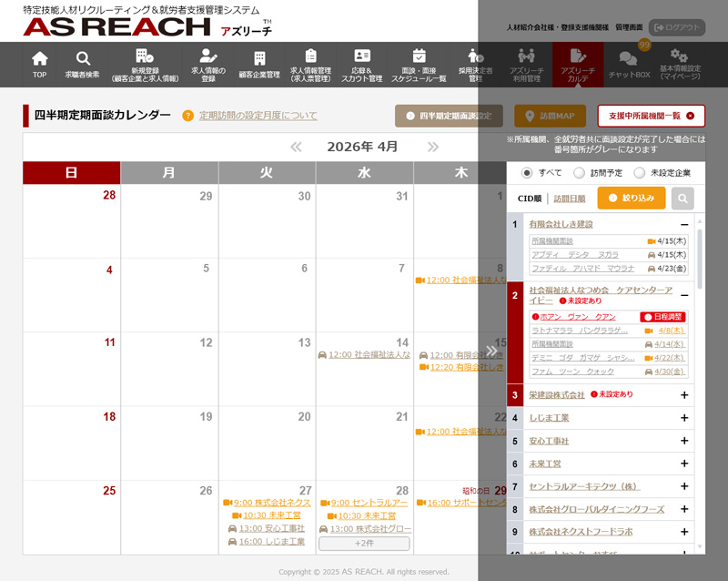The width and height of the screenshot is (728, 581).
Task: Open the 9:00 株式会社ネクス calendar event
Action: pyautogui.click(x=267, y=503)
